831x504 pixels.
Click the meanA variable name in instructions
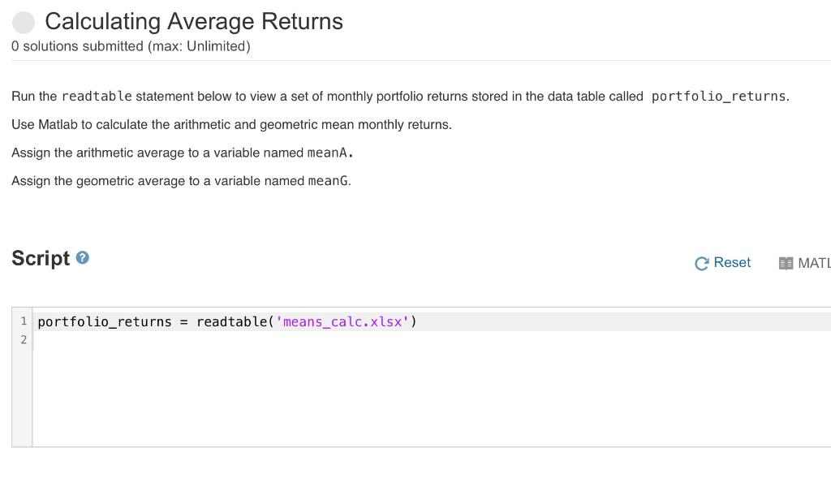pyautogui.click(x=329, y=153)
